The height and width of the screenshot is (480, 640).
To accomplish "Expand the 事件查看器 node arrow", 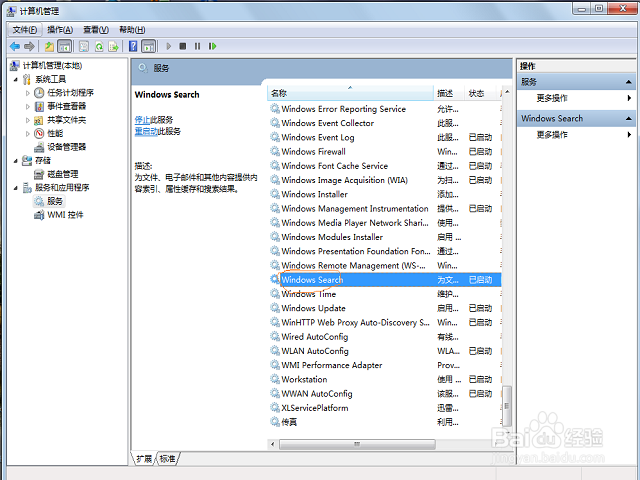I will (x=28, y=107).
